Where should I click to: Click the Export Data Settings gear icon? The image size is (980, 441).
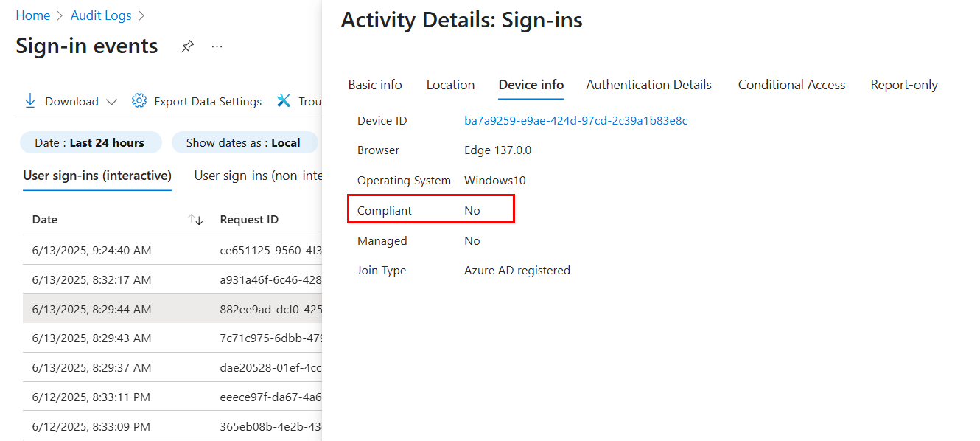(139, 101)
